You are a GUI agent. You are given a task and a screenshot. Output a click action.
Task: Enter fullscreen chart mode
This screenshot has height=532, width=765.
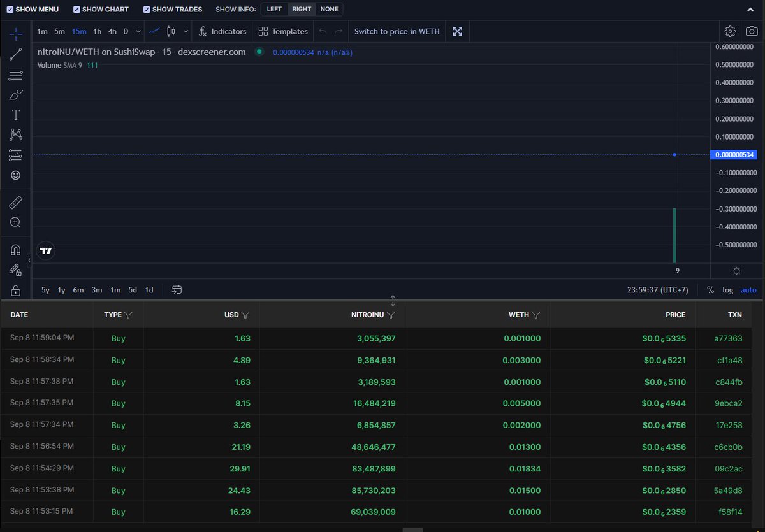point(457,31)
